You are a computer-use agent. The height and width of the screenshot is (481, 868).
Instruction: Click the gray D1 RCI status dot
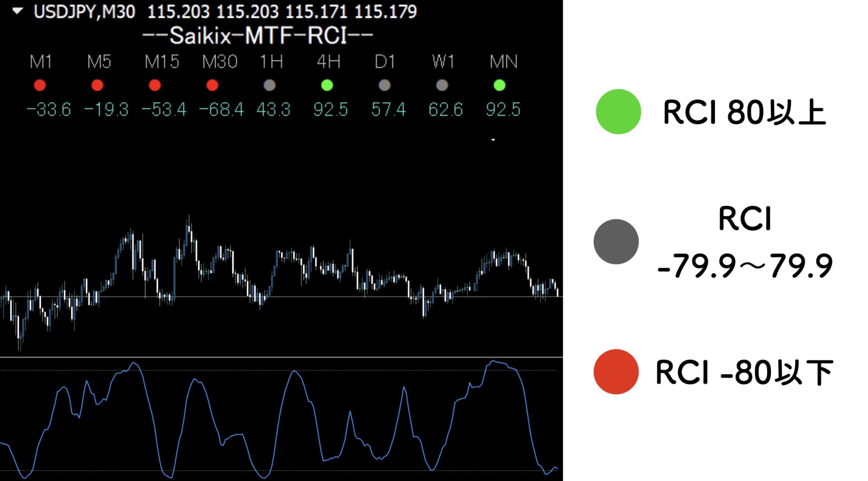point(385,84)
